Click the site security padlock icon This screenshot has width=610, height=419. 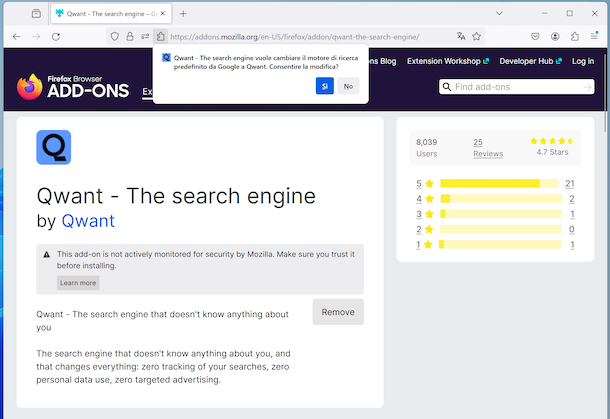[x=130, y=37]
